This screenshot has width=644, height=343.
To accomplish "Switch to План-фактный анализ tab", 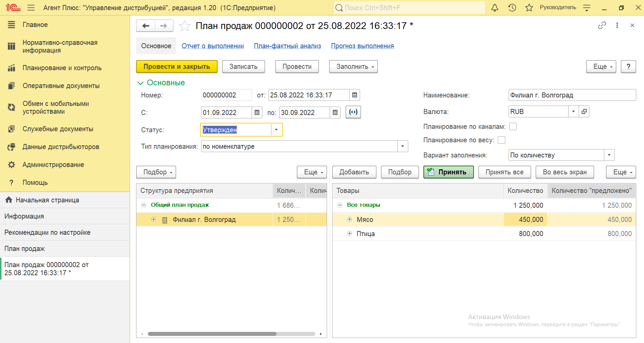I will coord(287,46).
